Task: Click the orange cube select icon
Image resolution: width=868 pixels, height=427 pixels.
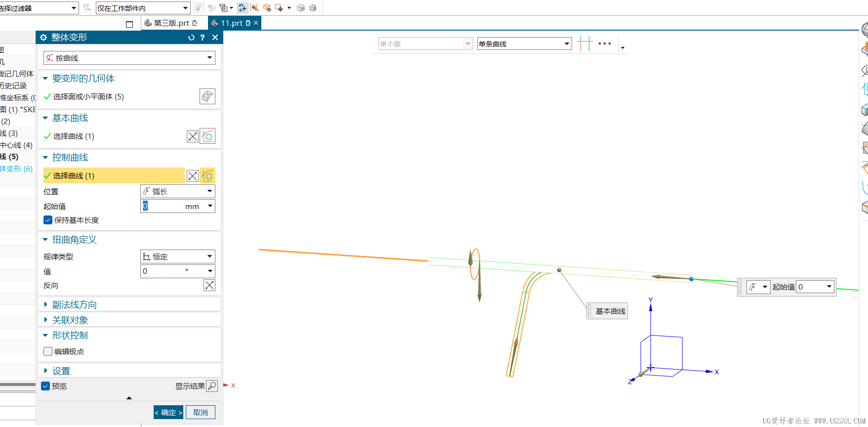Action: [x=267, y=8]
